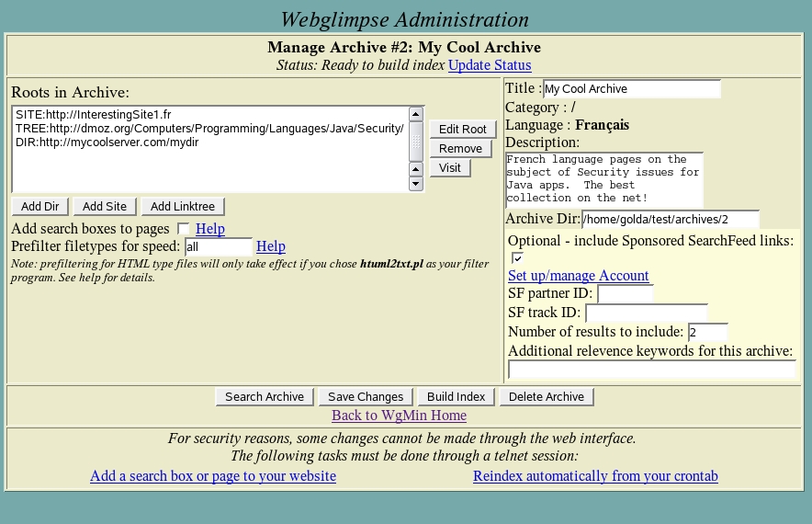Click the Remove button
The width and height of the screenshot is (812, 524).
(x=460, y=149)
